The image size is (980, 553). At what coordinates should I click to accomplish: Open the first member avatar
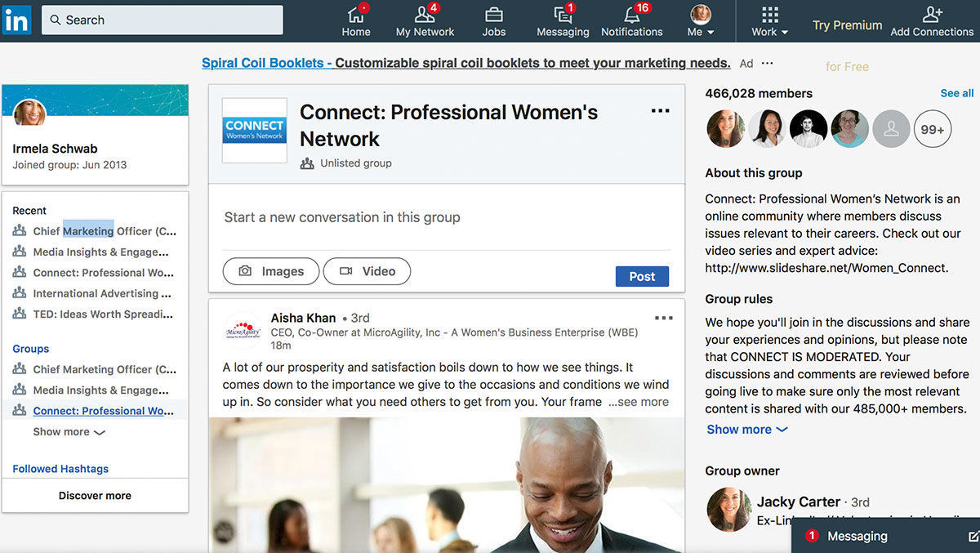725,129
